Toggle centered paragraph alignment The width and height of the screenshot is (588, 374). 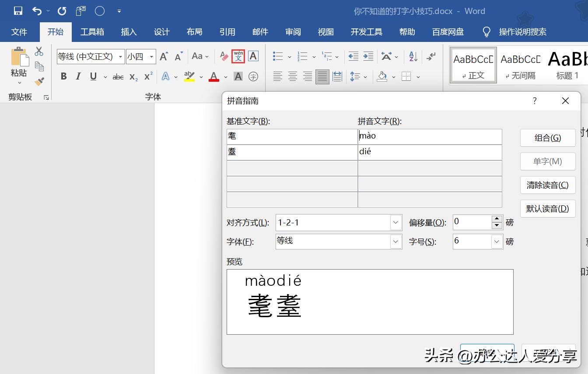click(x=292, y=76)
